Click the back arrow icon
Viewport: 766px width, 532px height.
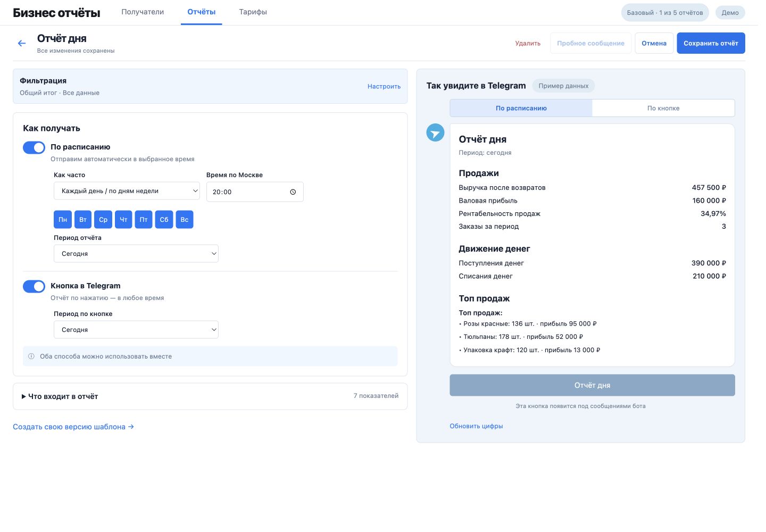pyautogui.click(x=22, y=44)
